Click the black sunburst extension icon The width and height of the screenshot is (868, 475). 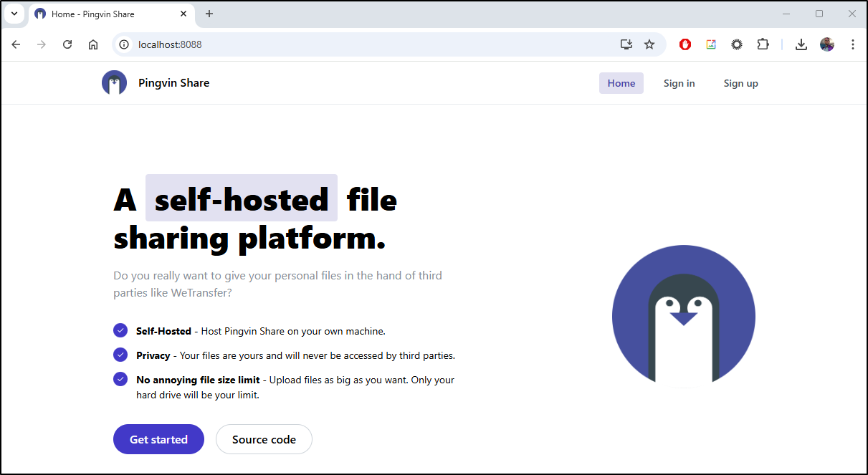click(x=737, y=44)
